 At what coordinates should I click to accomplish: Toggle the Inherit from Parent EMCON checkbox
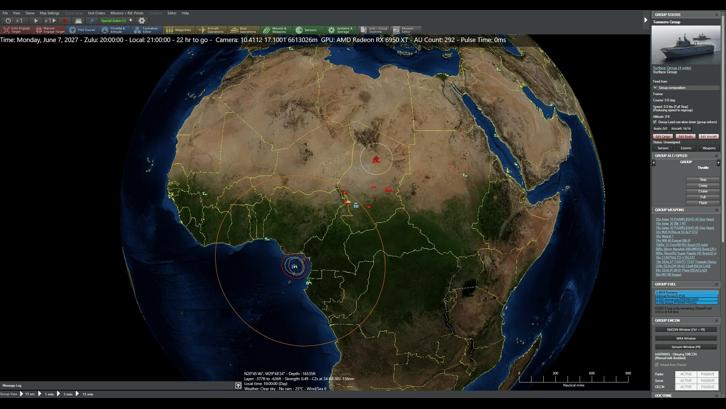pos(657,365)
